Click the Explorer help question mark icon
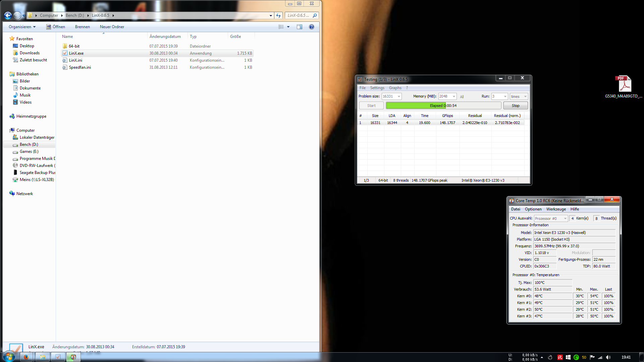 (x=312, y=27)
